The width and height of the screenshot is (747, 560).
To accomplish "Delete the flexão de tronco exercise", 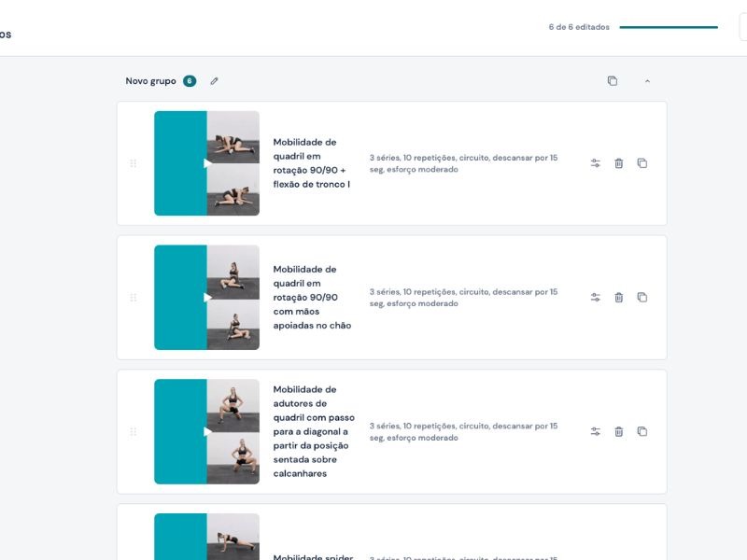I will click(618, 163).
